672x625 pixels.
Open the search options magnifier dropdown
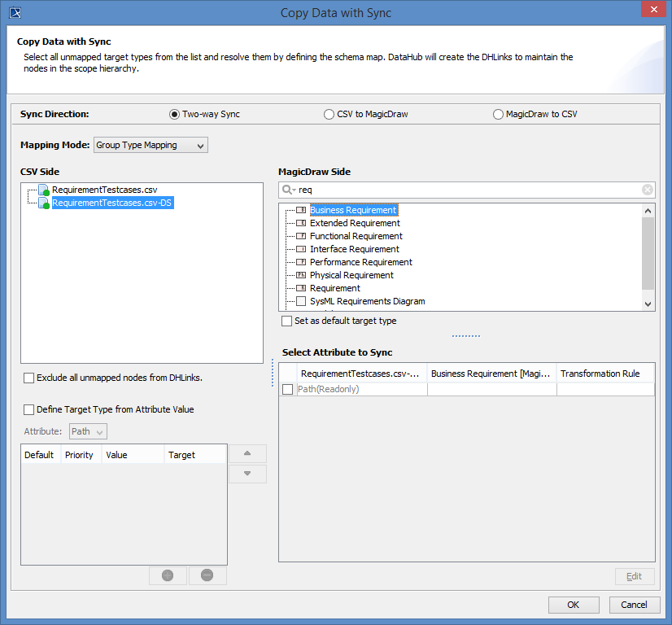click(288, 190)
